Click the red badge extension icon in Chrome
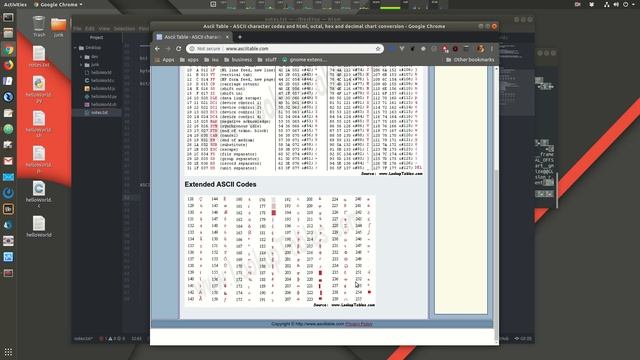The width and height of the screenshot is (640, 360). tap(445, 49)
